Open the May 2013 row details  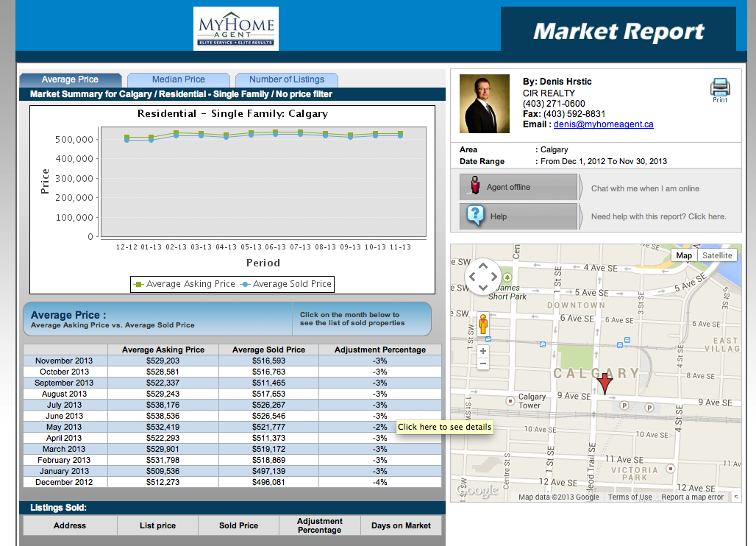click(x=65, y=427)
